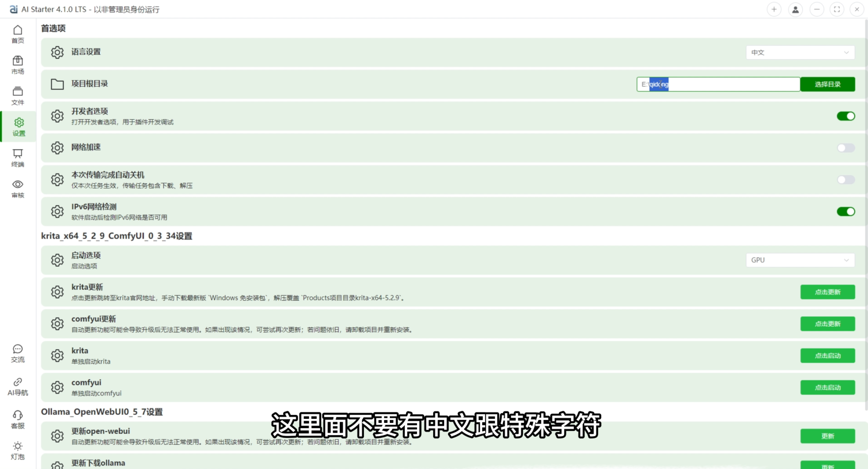Click the gear icon beside 语言设置
The height and width of the screenshot is (469, 868).
57,52
